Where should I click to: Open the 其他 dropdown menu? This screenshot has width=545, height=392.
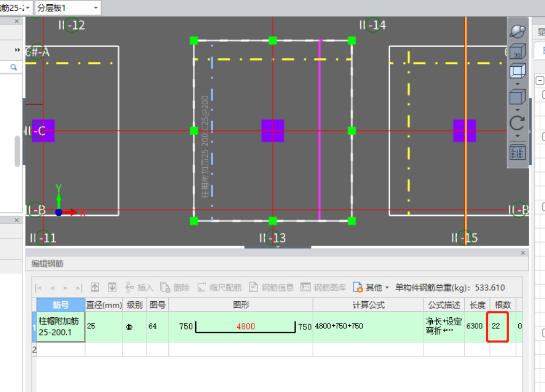[371, 287]
